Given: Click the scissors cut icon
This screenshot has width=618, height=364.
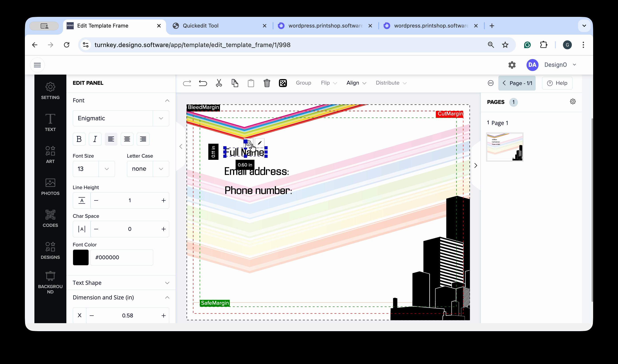Looking at the screenshot, I should pyautogui.click(x=219, y=83).
